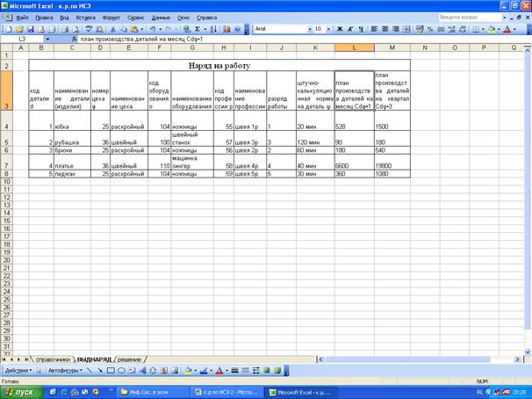The image size is (532, 399).
Task: Open the Автофигуры dropdown menu
Action: point(65,370)
